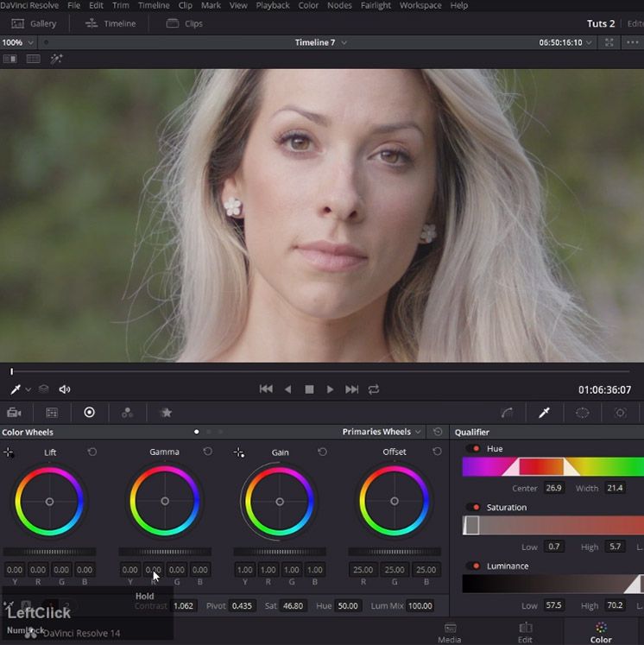This screenshot has width=644, height=645.
Task: Click viewer scrubber playhead
Action: (12, 371)
